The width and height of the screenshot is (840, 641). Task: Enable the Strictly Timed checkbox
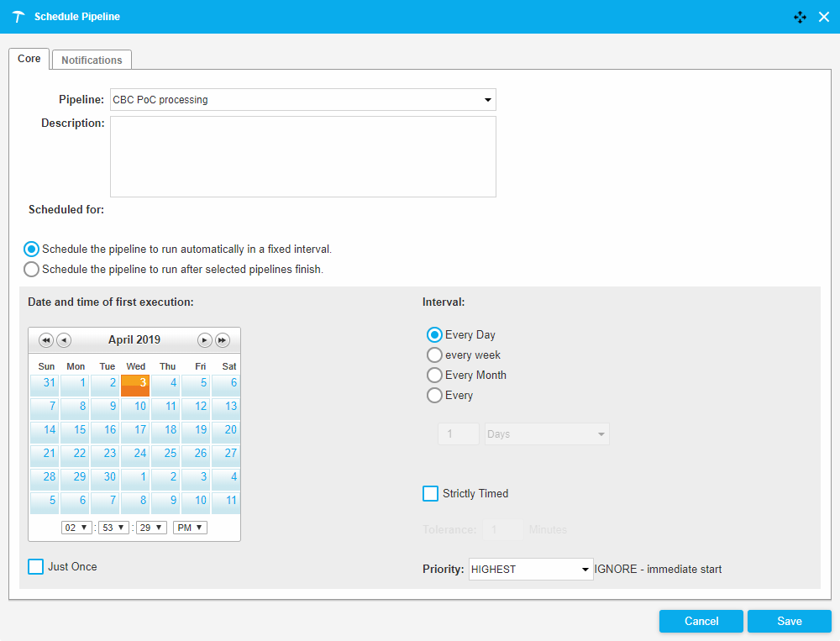coord(430,494)
